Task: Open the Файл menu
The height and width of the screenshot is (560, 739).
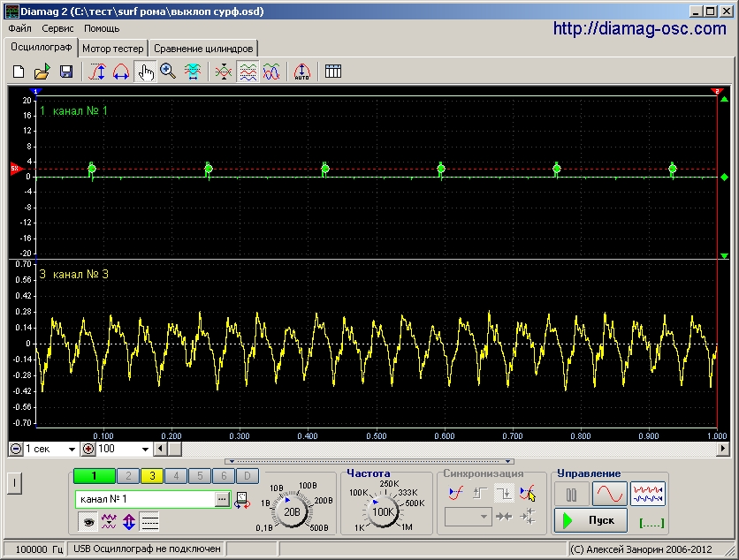Action: 19,28
